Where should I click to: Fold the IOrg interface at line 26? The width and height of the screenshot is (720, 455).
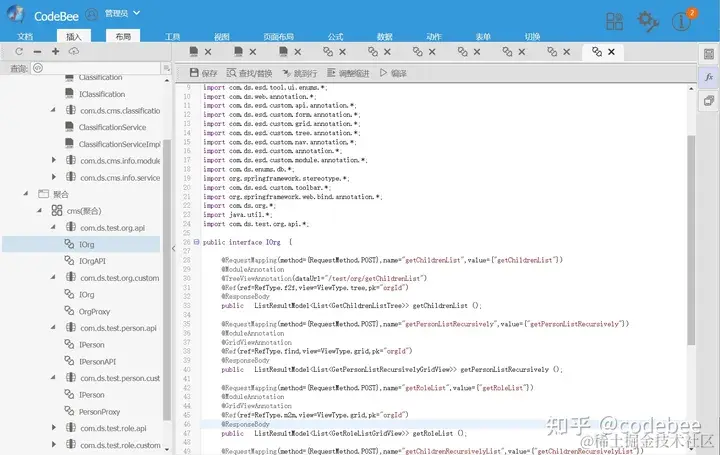(197, 242)
